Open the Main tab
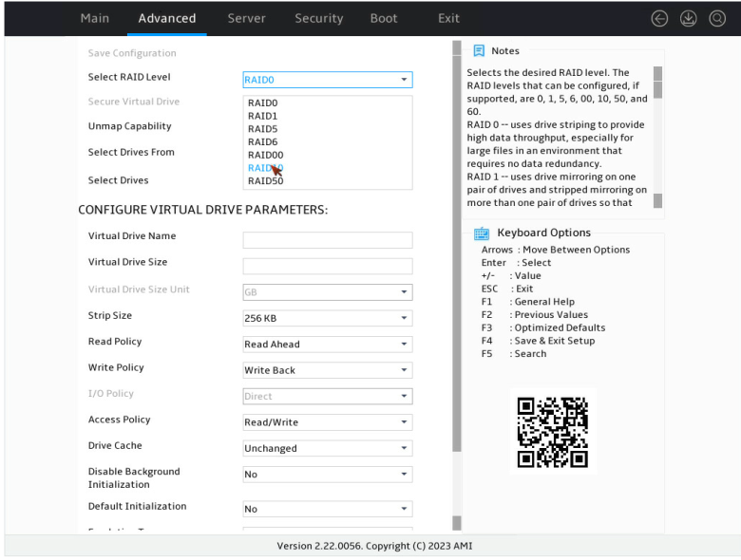 click(94, 18)
